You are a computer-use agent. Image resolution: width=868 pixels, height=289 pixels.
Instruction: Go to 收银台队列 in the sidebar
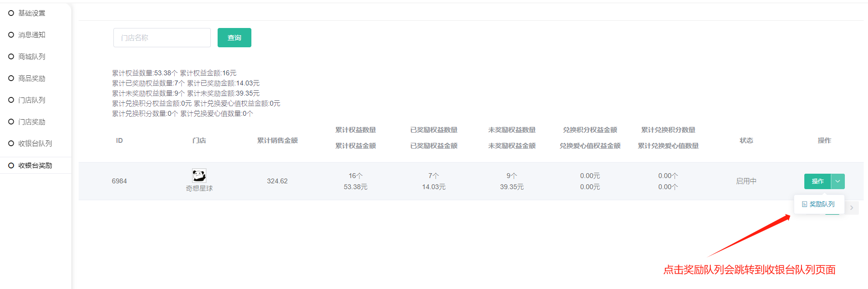click(35, 143)
